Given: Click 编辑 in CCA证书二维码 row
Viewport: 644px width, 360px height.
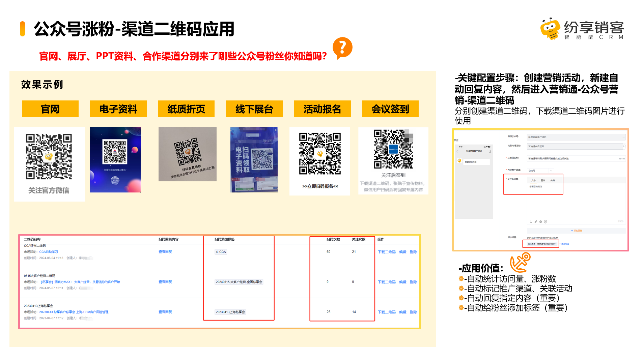Looking at the screenshot, I should (x=403, y=252).
